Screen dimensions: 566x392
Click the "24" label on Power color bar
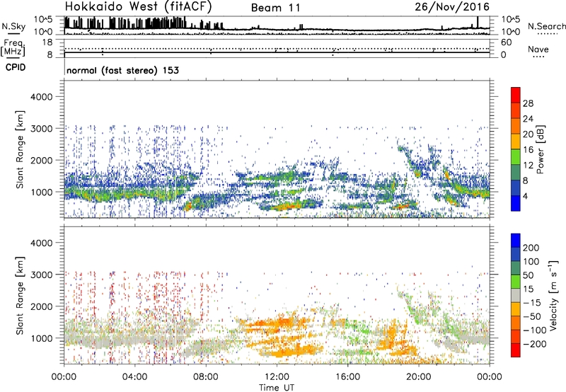pyautogui.click(x=528, y=119)
